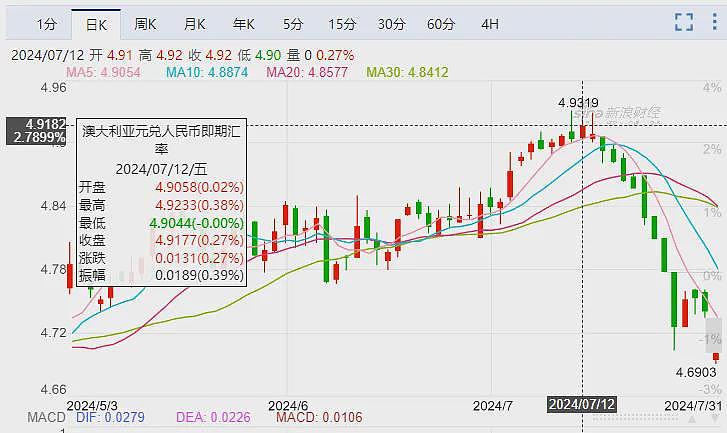Switch to the 1分 chart tab
This screenshot has width=727, height=433.
pos(46,23)
